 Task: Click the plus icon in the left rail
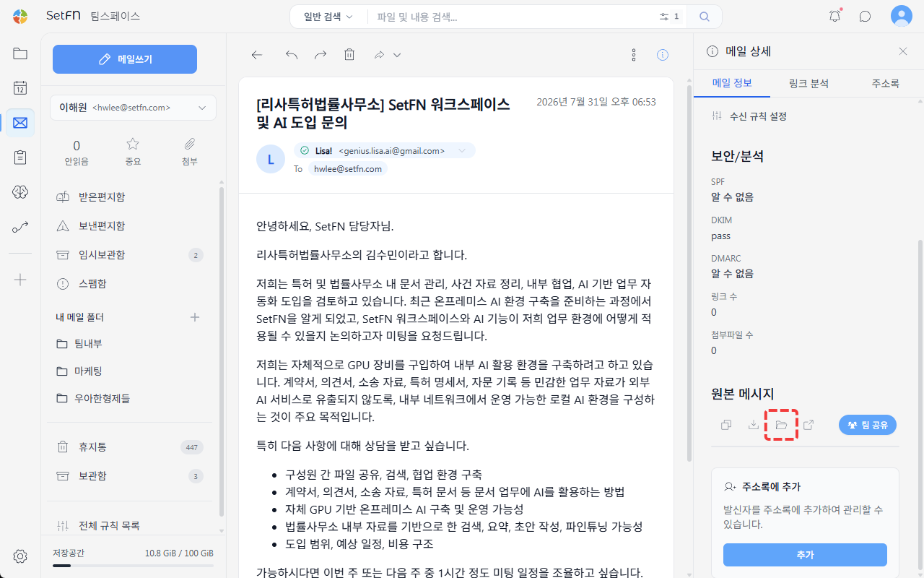20,280
